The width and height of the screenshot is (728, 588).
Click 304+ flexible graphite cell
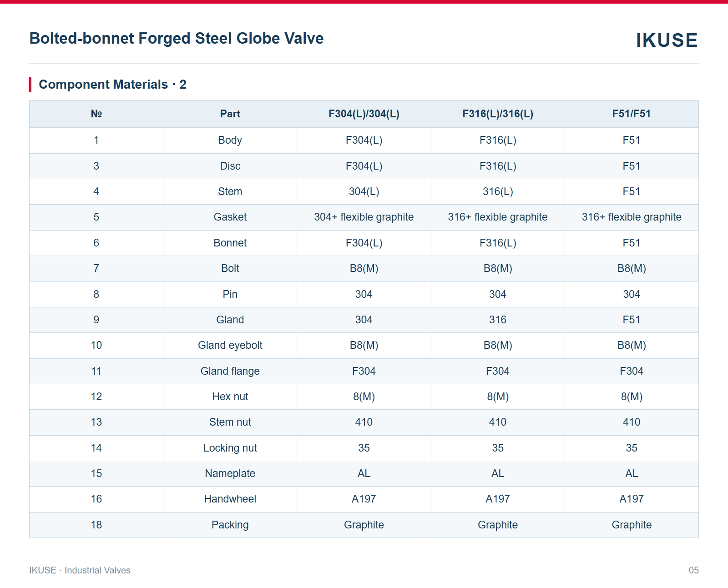pos(364,217)
